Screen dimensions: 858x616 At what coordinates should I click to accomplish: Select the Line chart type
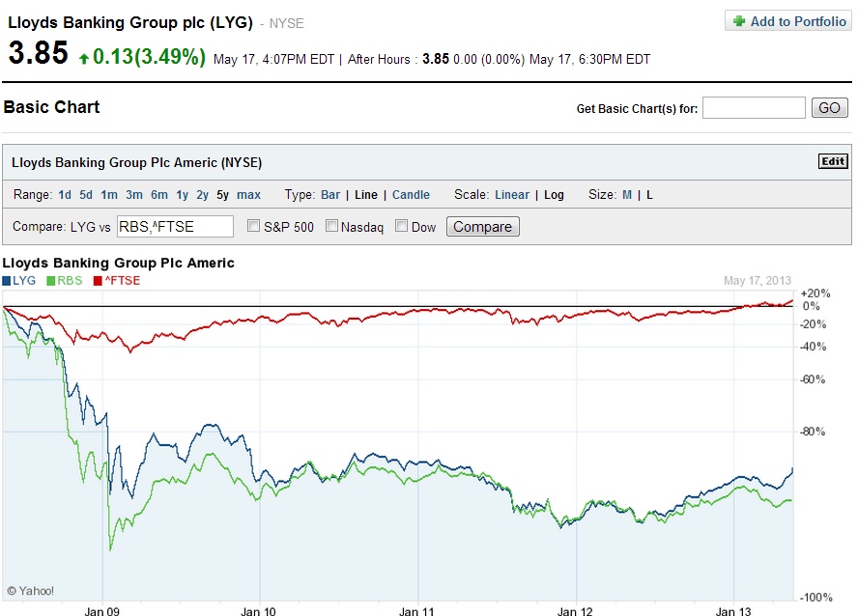coord(366,195)
